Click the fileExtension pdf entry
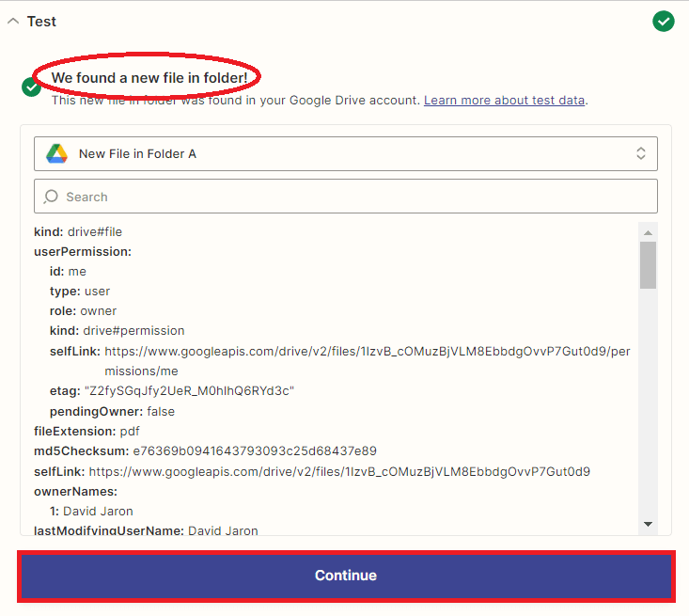The image size is (689, 616). point(87,431)
